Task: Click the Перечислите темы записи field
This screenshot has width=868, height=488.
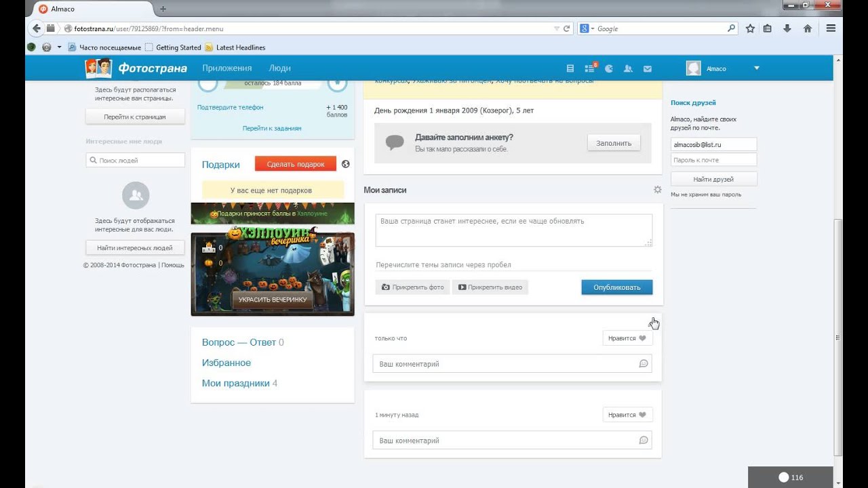Action: 514,265
